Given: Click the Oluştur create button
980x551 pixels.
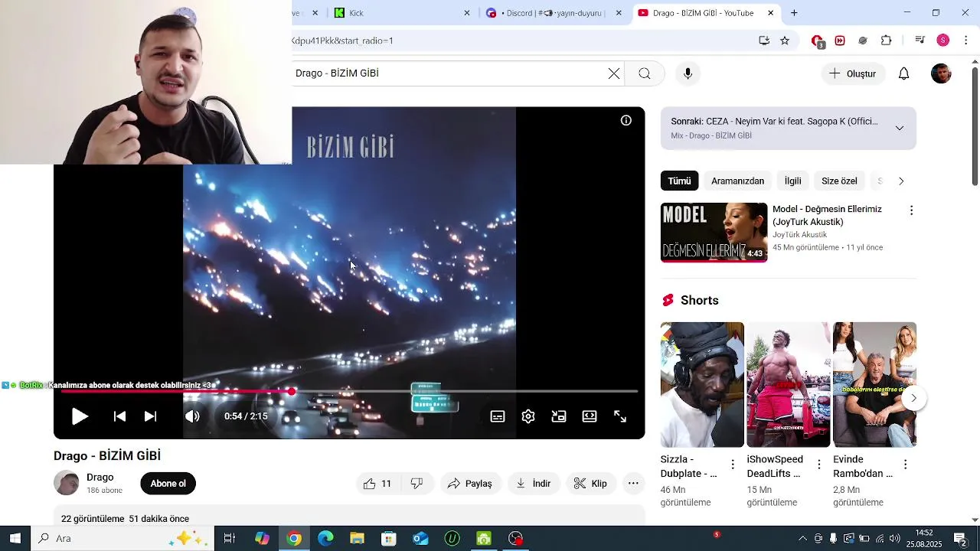Looking at the screenshot, I should [853, 73].
